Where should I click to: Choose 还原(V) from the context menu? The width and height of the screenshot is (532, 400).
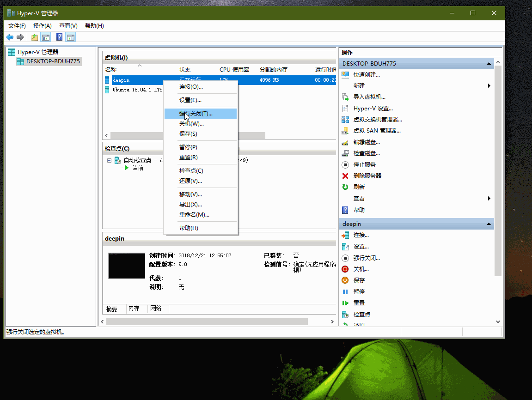click(201, 181)
